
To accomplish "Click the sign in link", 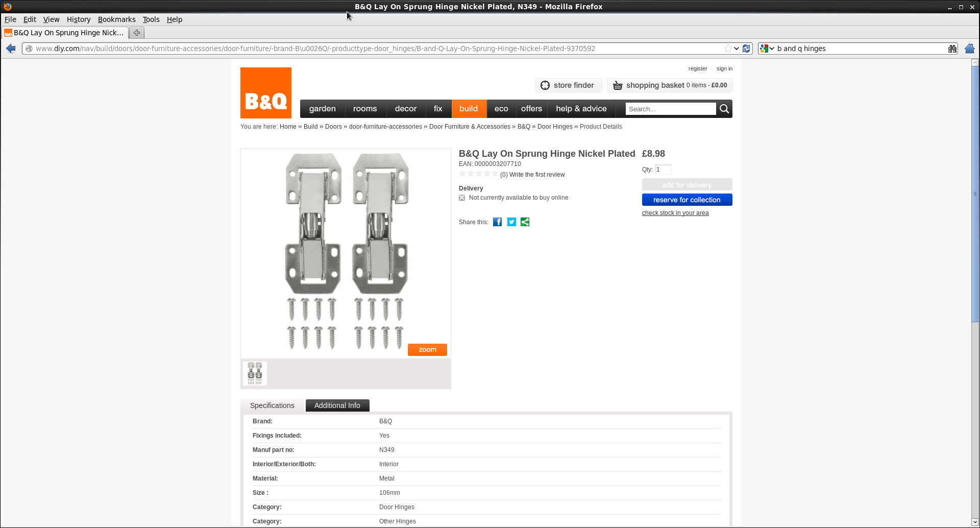I will (x=724, y=68).
